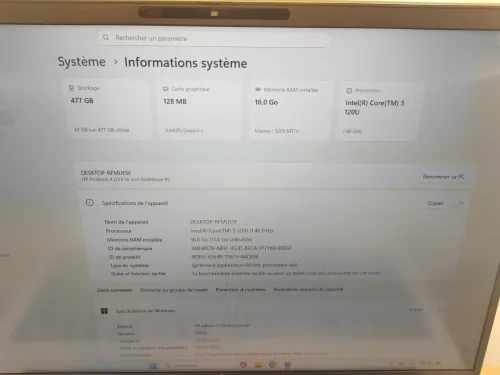Focus the 'Rechercher un paramètre' search field
500x375 pixels.
click(213, 39)
